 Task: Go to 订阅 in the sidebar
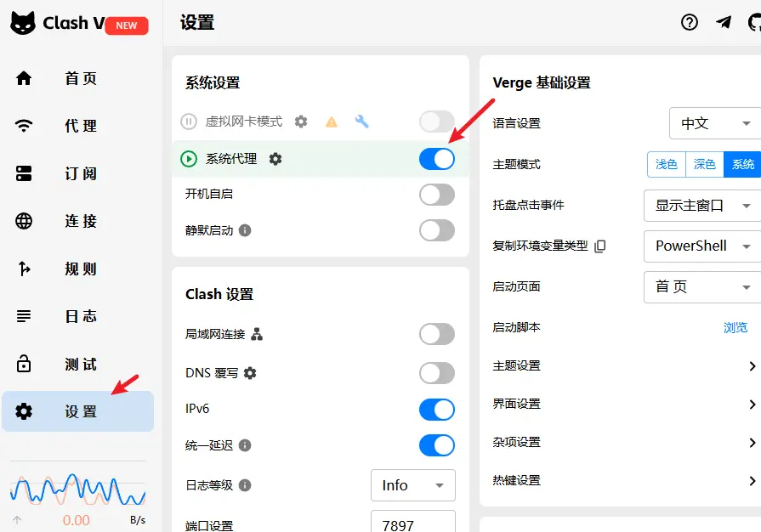[77, 173]
